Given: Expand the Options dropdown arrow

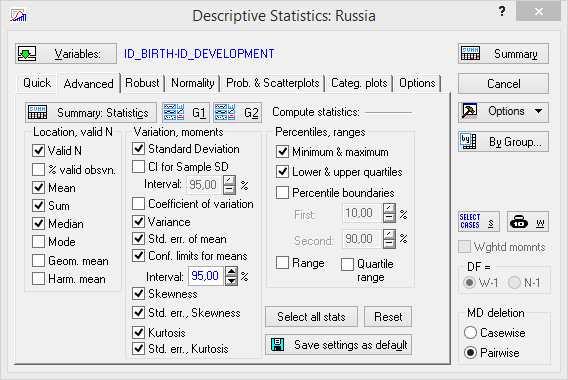Looking at the screenshot, I should click(538, 111).
